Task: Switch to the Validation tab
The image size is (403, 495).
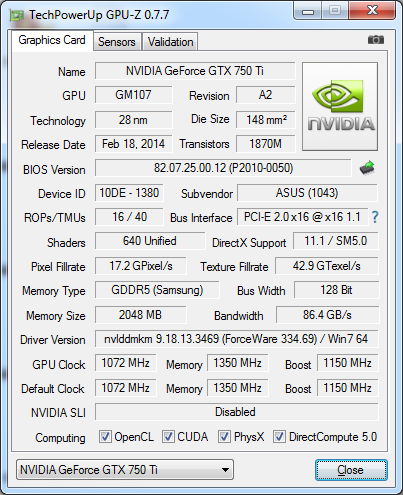Action: (170, 42)
